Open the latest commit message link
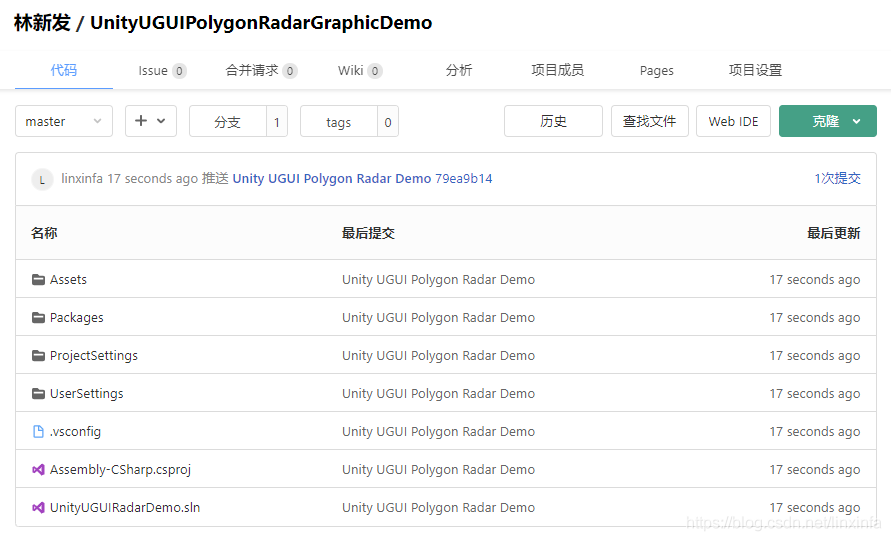Image resolution: width=891 pixels, height=541 pixels. (332, 178)
